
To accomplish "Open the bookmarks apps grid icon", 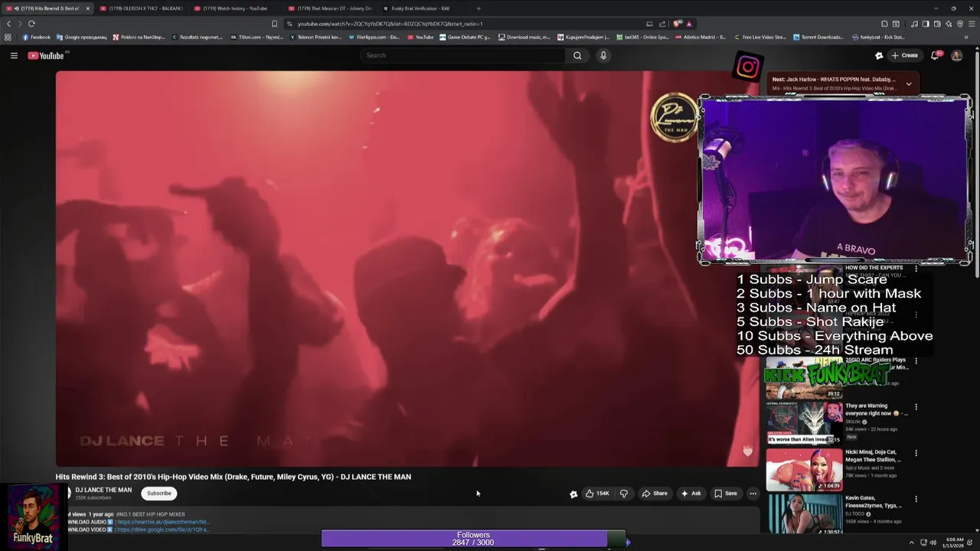I will point(8,37).
